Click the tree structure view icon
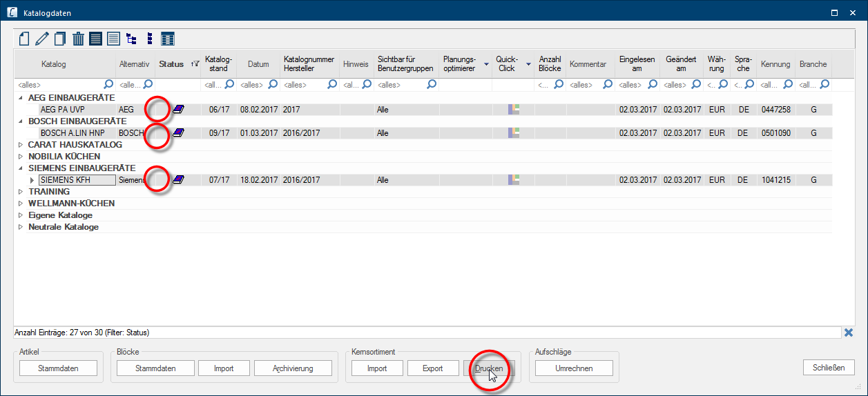Viewport: 868px width, 396px height. click(131, 39)
